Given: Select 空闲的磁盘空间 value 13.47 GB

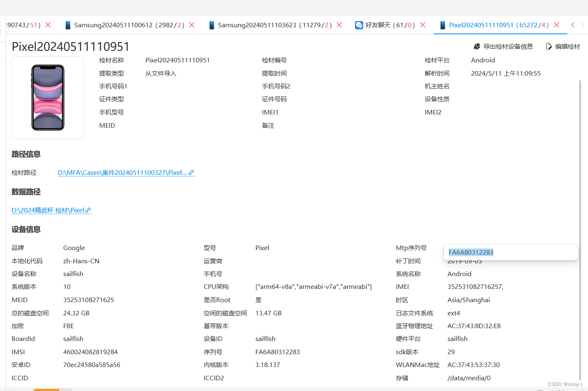Looking at the screenshot, I should click(269, 313).
